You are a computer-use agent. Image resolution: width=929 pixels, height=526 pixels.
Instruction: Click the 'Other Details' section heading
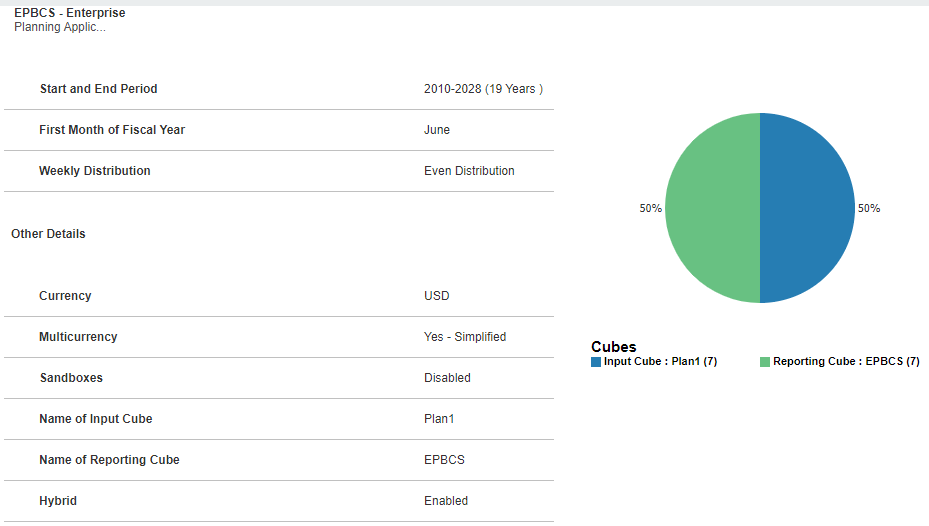[48, 234]
